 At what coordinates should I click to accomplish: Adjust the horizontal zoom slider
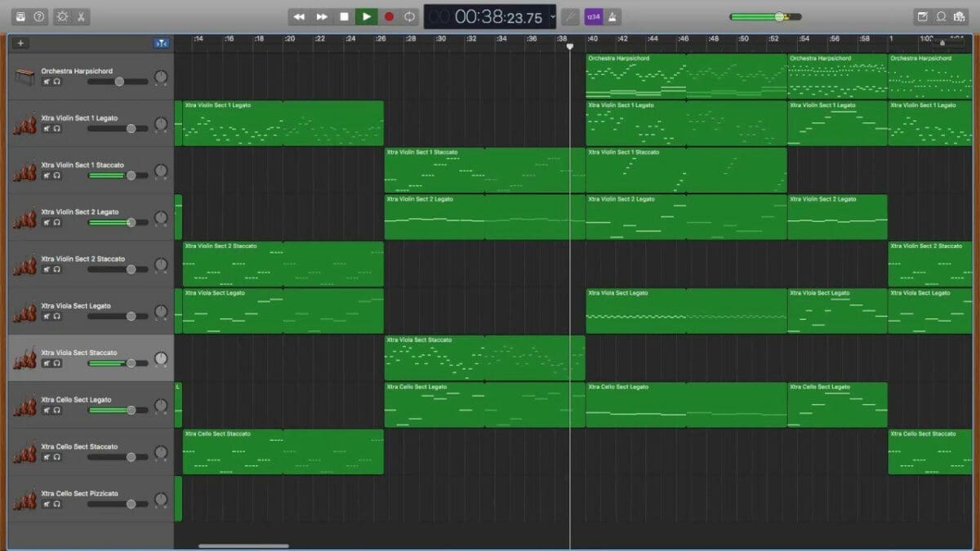(942, 42)
